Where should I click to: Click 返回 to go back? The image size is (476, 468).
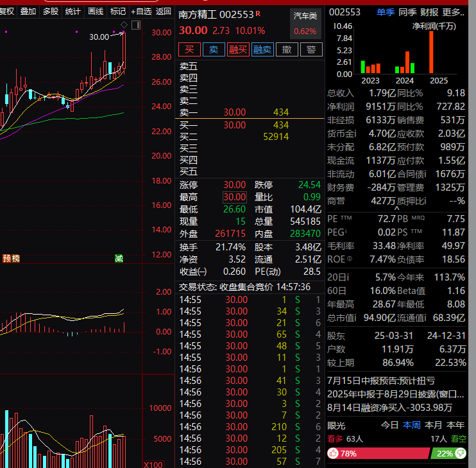pos(164,12)
